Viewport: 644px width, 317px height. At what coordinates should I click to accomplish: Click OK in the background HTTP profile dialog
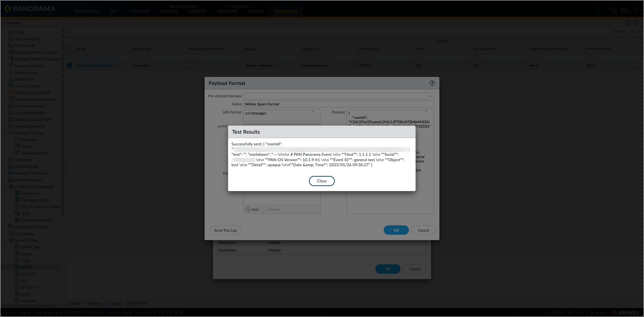point(388,269)
